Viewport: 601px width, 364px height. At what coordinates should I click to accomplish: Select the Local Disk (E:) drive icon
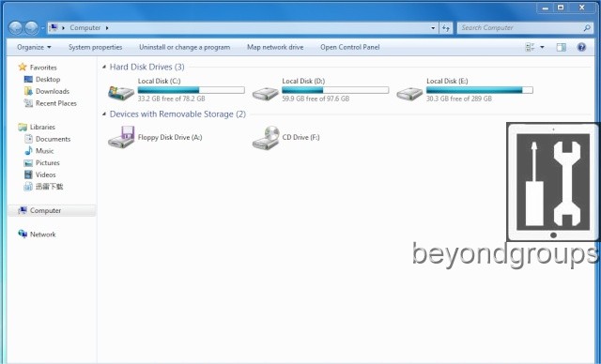[x=409, y=93]
